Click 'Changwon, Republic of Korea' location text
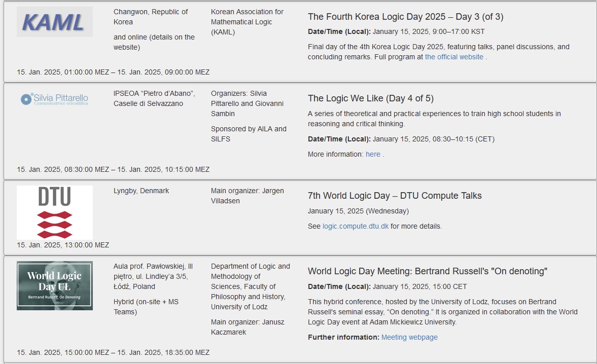 (x=151, y=17)
